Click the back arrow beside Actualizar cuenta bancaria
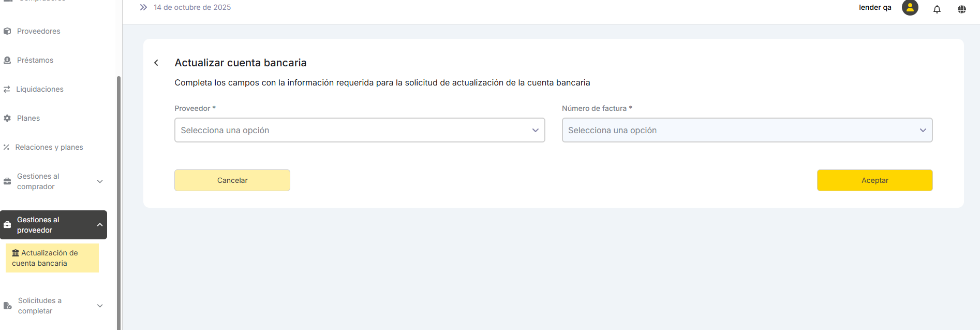The width and height of the screenshot is (980, 330). (x=156, y=63)
